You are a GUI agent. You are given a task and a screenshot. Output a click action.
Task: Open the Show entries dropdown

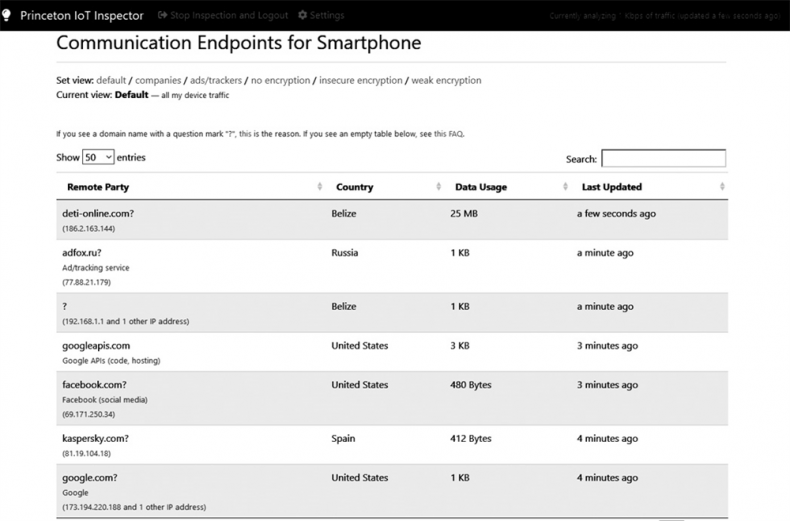pyautogui.click(x=98, y=158)
